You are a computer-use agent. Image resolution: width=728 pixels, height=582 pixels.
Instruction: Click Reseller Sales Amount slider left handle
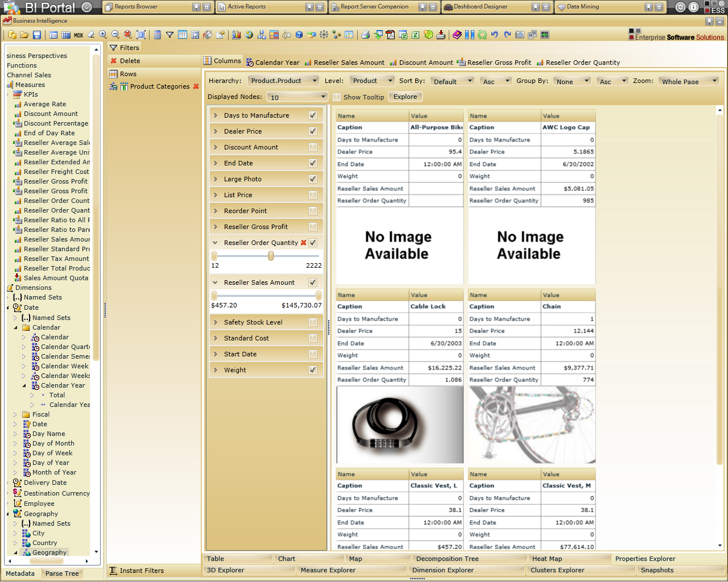coord(214,296)
